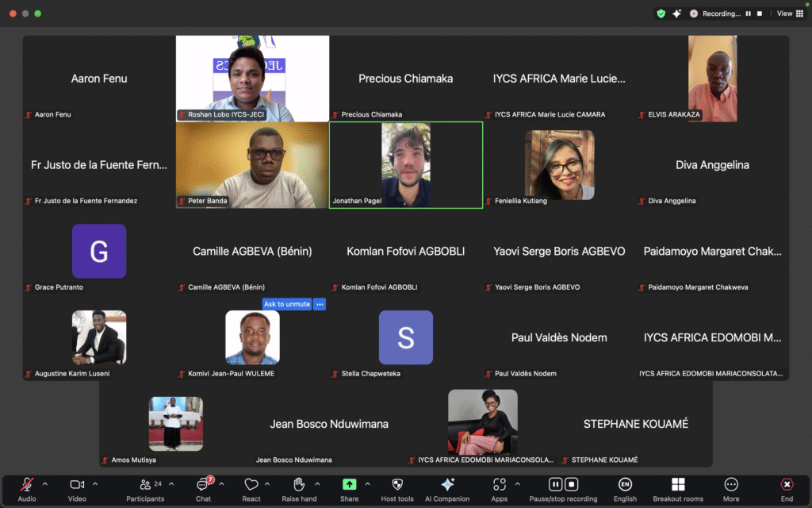
Task: Select Paul Valdès Nodem's tile name
Action: pos(559,338)
